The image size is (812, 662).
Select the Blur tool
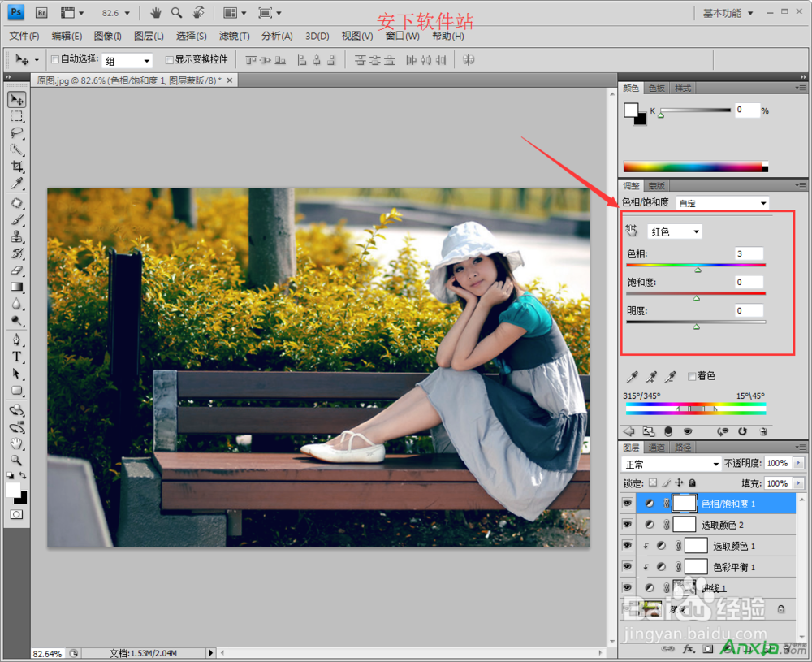[x=16, y=304]
